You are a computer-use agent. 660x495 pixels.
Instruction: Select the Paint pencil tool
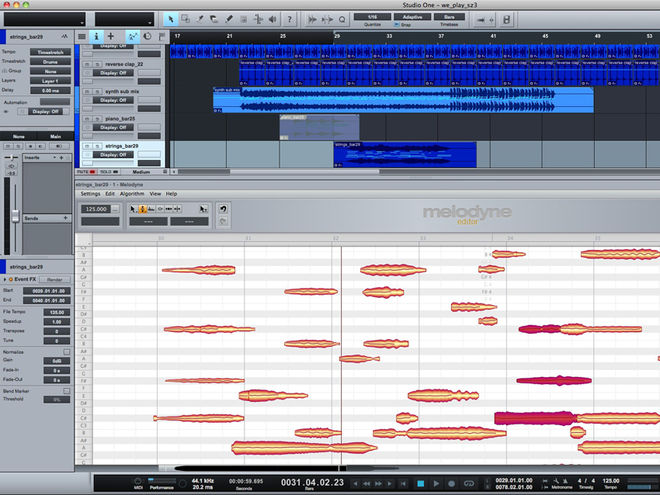pyautogui.click(x=229, y=19)
